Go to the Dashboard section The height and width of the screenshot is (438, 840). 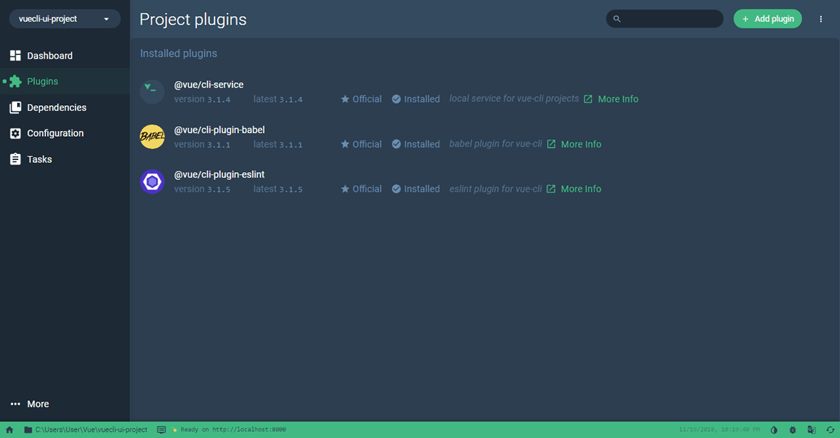(x=65, y=56)
